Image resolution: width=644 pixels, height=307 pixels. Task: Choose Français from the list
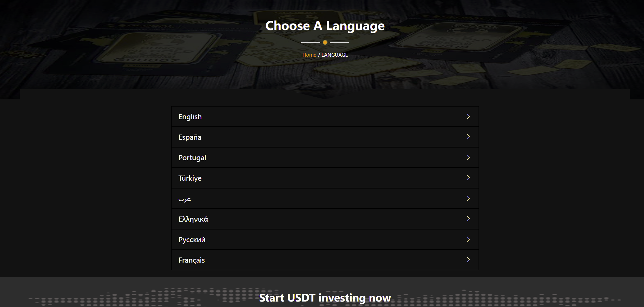click(x=191, y=260)
